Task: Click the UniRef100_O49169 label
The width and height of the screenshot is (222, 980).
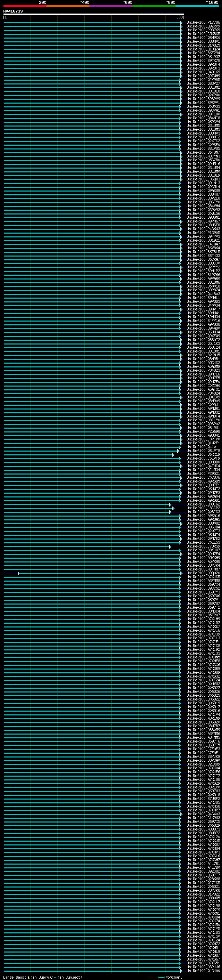Action: [203, 72]
